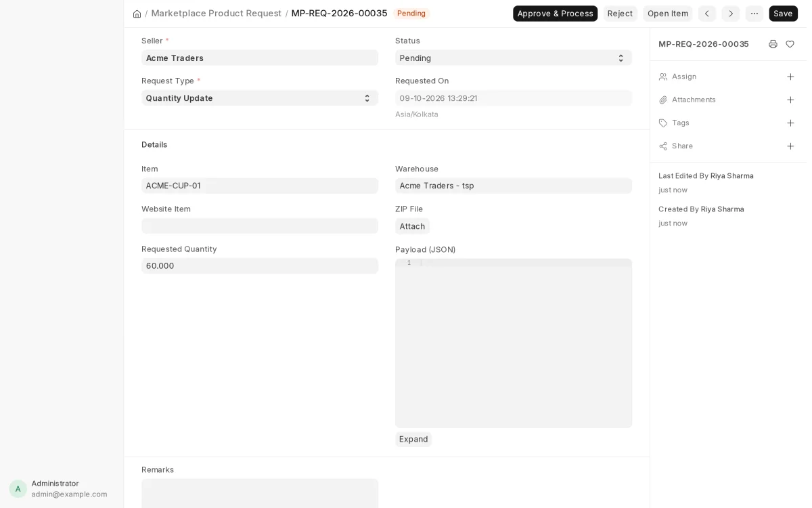The height and width of the screenshot is (508, 812).
Task: Open Administrator user avatar menu
Action: coord(18,488)
